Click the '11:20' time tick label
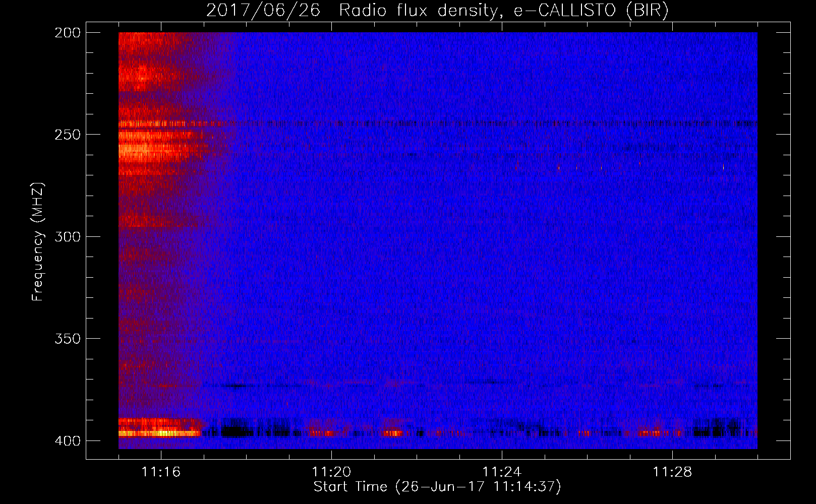Image resolution: width=816 pixels, height=504 pixels. (331, 472)
